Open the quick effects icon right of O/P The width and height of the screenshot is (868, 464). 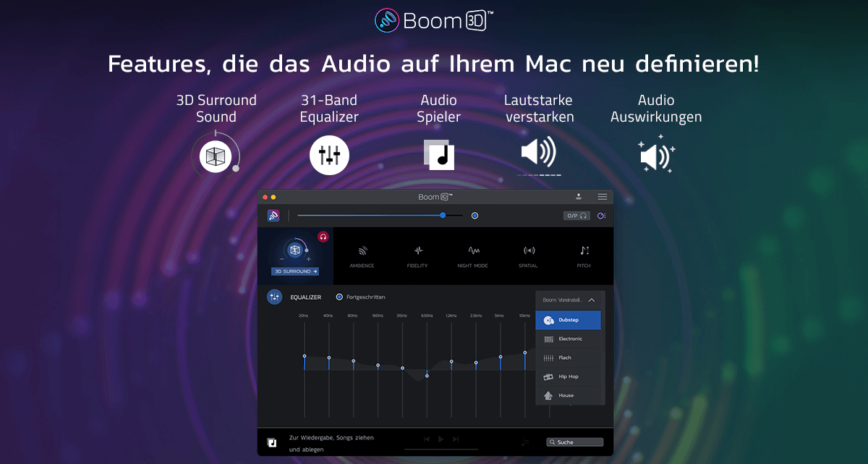tap(602, 216)
